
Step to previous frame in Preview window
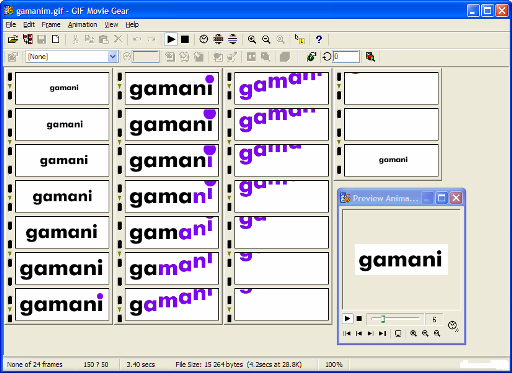pos(359,333)
